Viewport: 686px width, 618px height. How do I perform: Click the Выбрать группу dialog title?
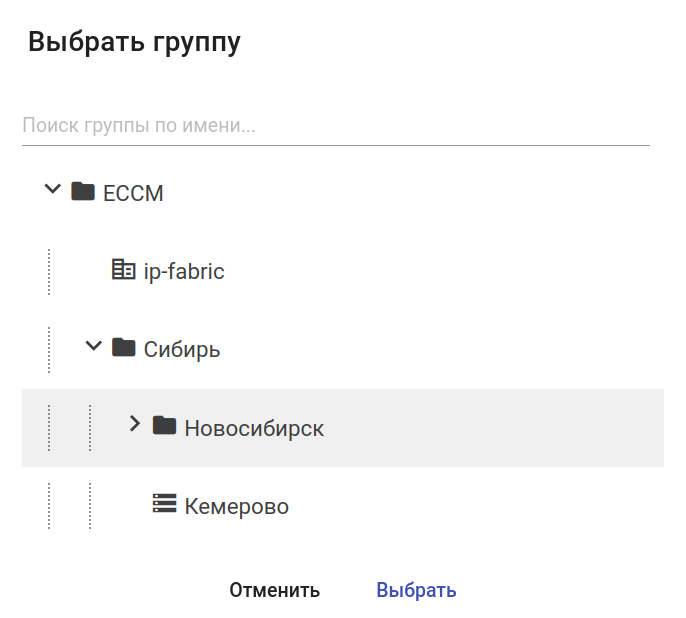134,43
